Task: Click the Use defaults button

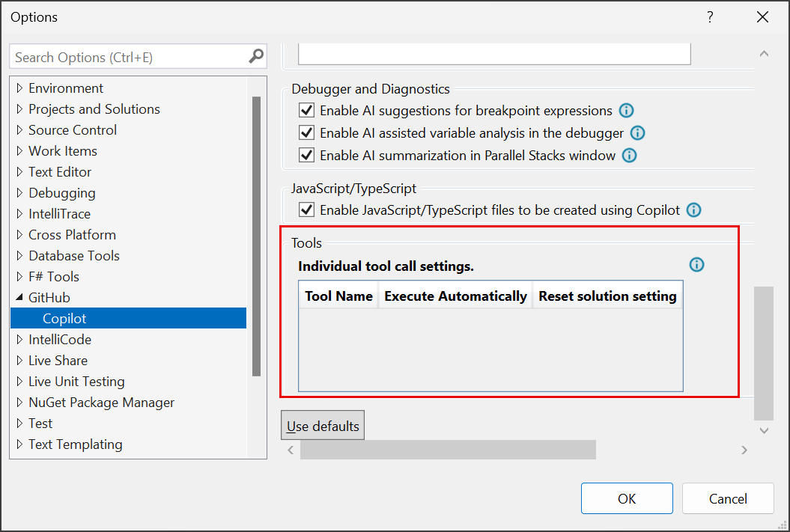Action: pos(322,425)
